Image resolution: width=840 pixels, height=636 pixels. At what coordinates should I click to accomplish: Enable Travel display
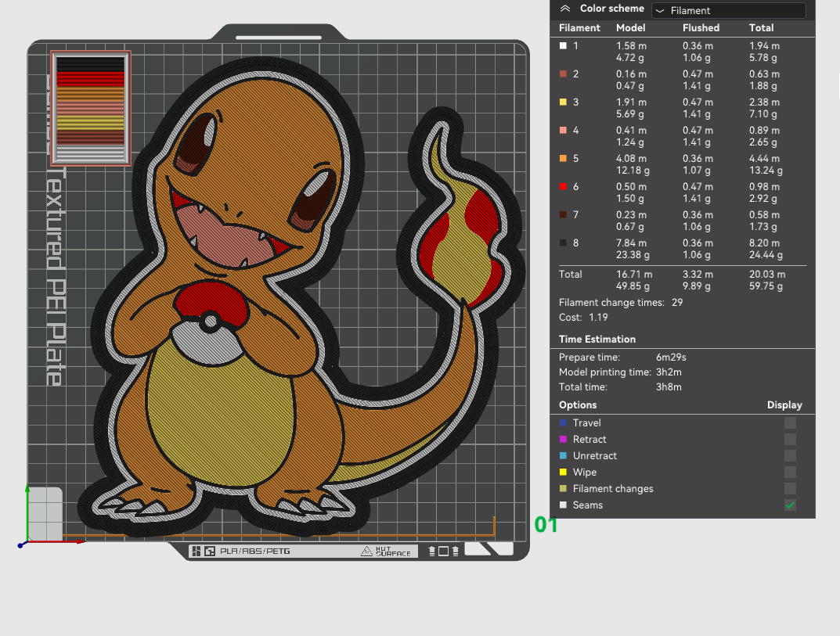pos(790,422)
